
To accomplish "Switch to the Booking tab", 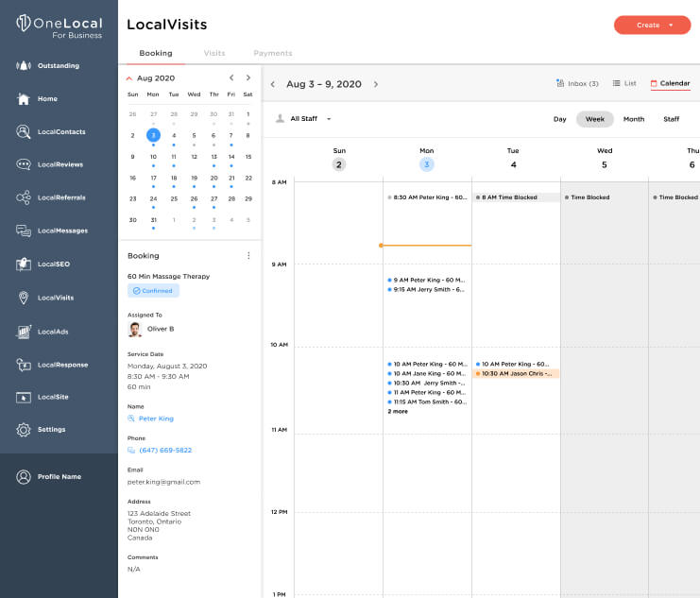I will pos(155,53).
